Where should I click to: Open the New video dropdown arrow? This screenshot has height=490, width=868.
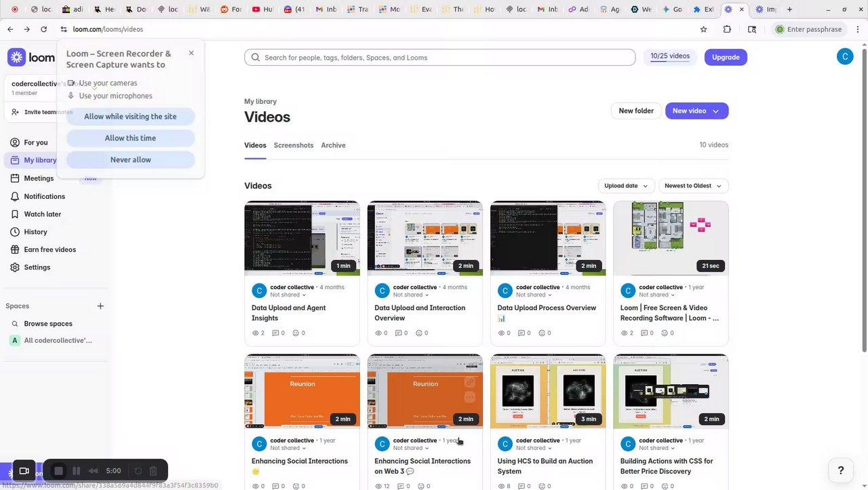coord(716,111)
